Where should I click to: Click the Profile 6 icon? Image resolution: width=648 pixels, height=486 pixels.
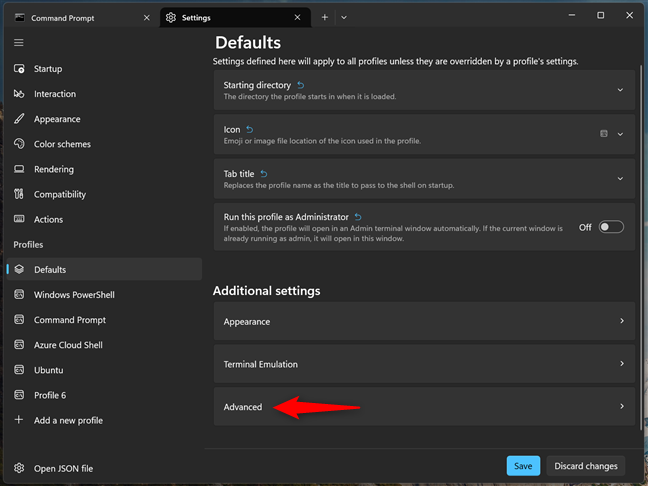[19, 395]
